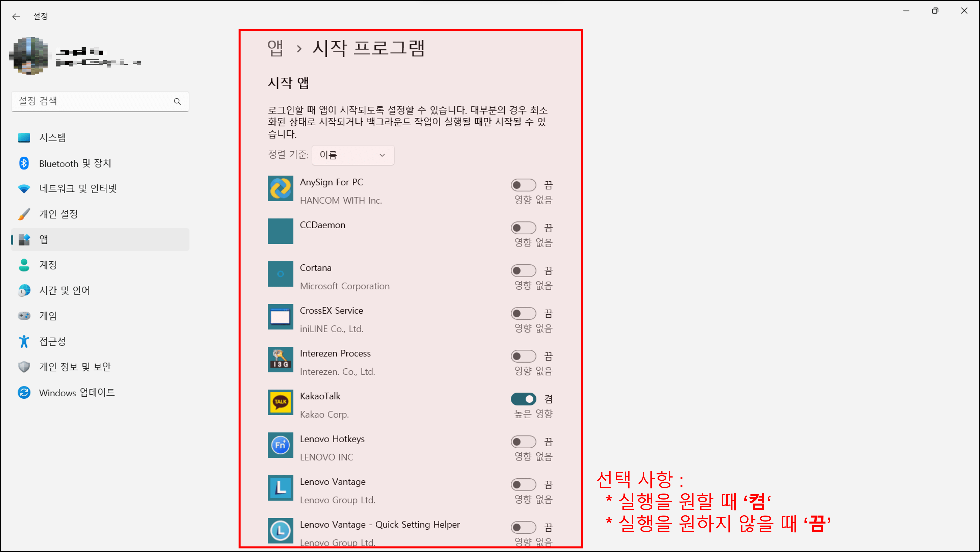
Task: Click the 시스템 monitor icon
Action: click(24, 138)
